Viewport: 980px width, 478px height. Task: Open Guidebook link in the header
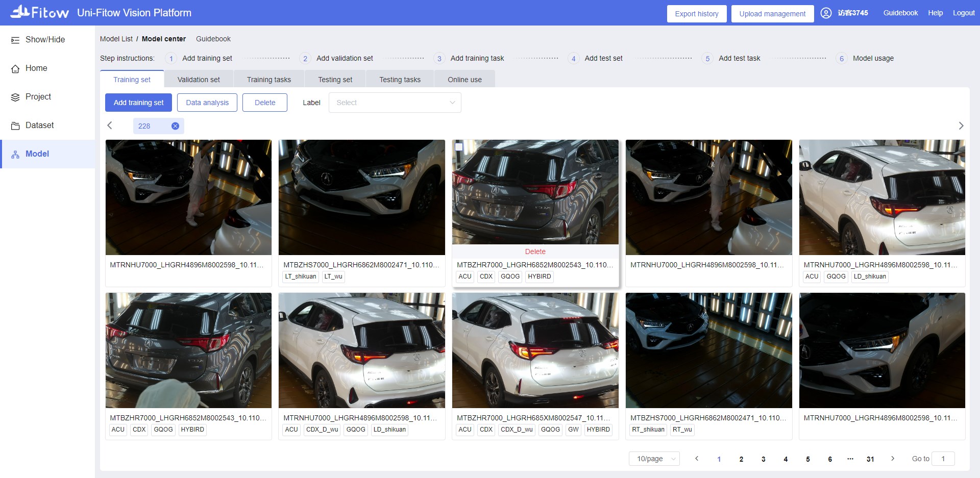tap(900, 13)
